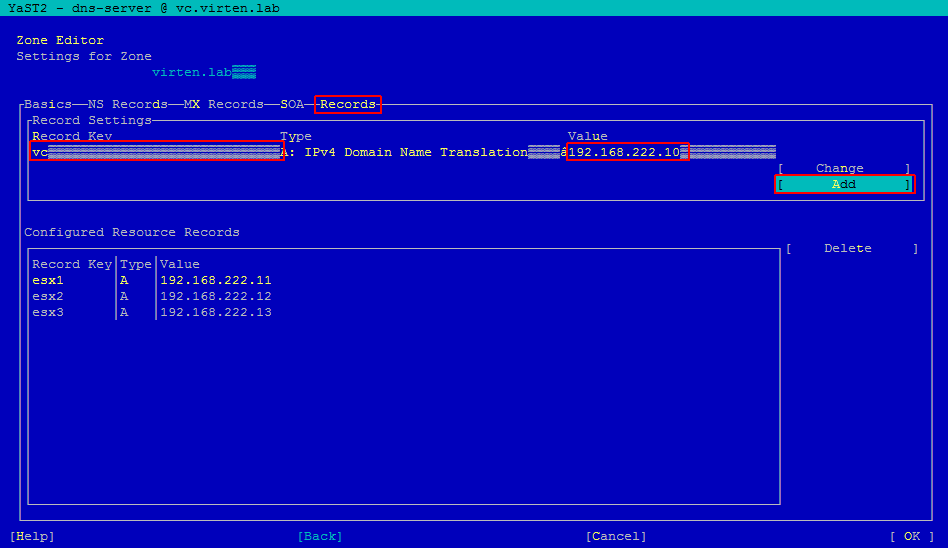Click the A type cell for esx3
This screenshot has height=548, width=948.
point(124,312)
